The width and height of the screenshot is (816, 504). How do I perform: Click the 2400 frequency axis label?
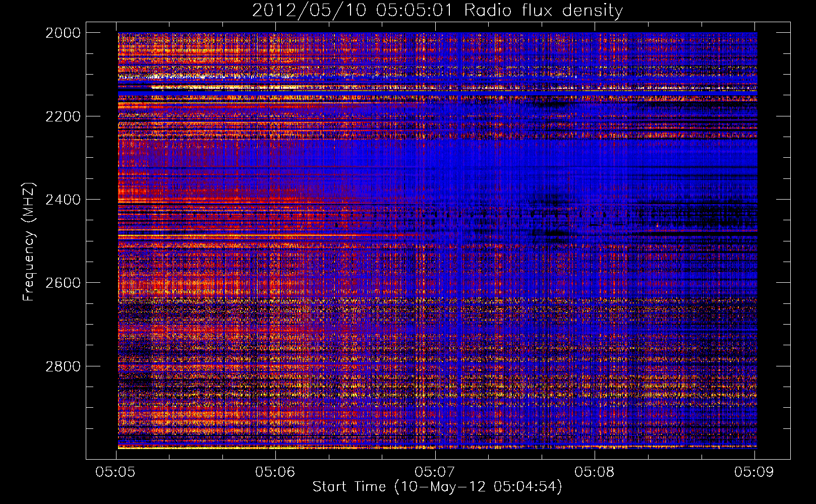pos(63,200)
